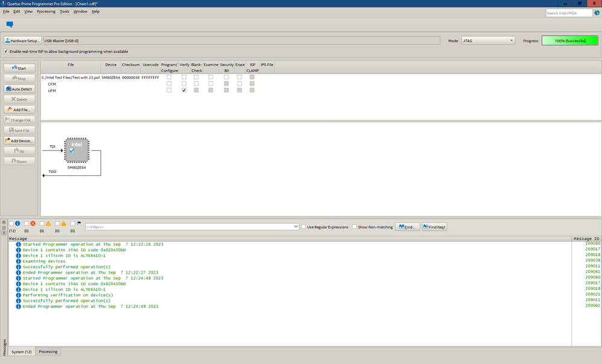The height and width of the screenshot is (364, 602).
Task: Uncheck Verify checkbox for UFM row
Action: tap(184, 90)
